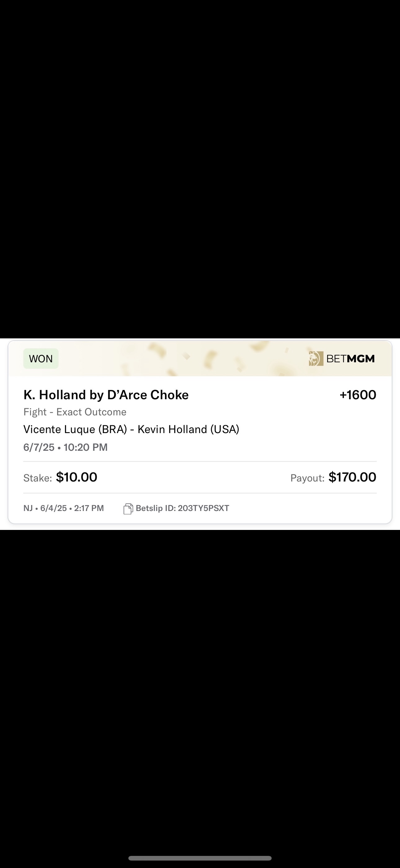Tap the home indicator bar
Viewport: 400px width, 868px height.
click(x=200, y=858)
